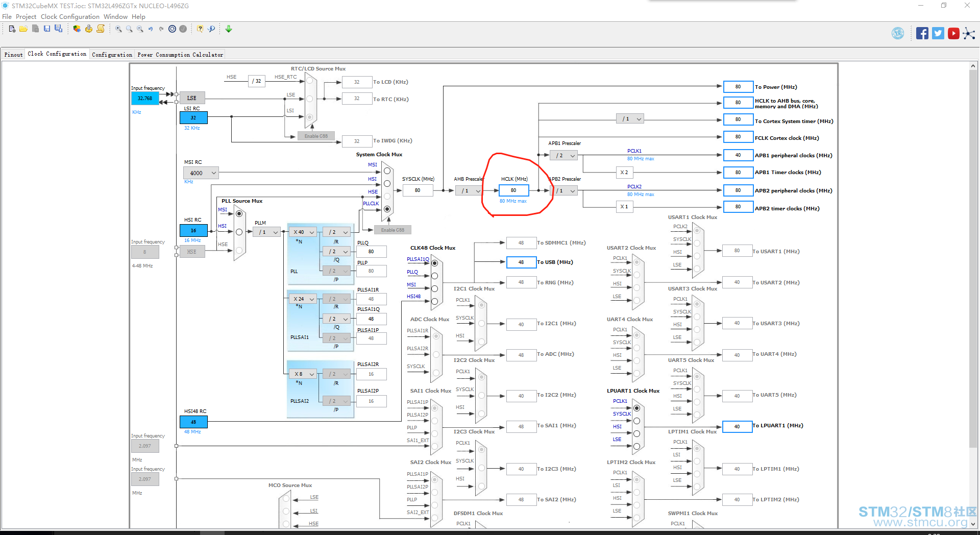Screen dimensions: 980x535
Task: Open the APB1 Prescaler /2 dropdown
Action: (564, 156)
